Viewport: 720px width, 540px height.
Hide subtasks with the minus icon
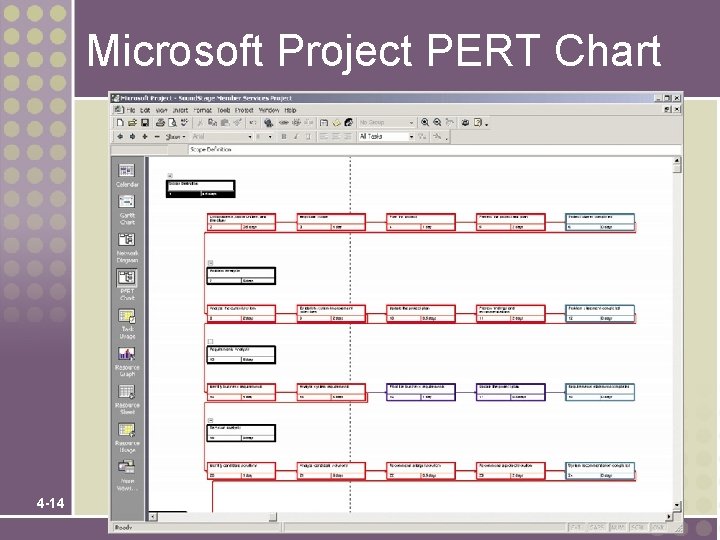click(x=157, y=136)
